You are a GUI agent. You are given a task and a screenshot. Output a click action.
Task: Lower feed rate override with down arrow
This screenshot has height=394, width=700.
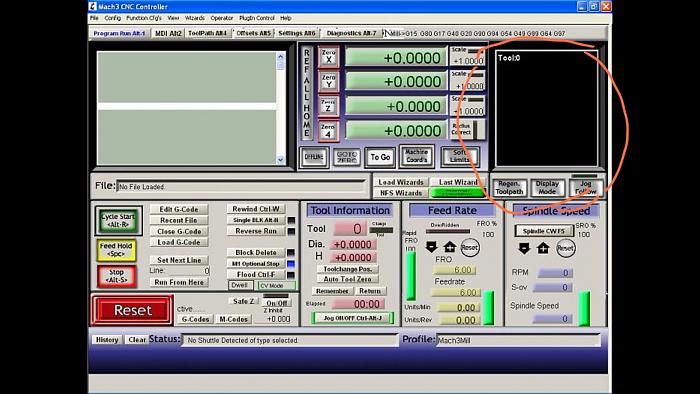pyautogui.click(x=431, y=247)
